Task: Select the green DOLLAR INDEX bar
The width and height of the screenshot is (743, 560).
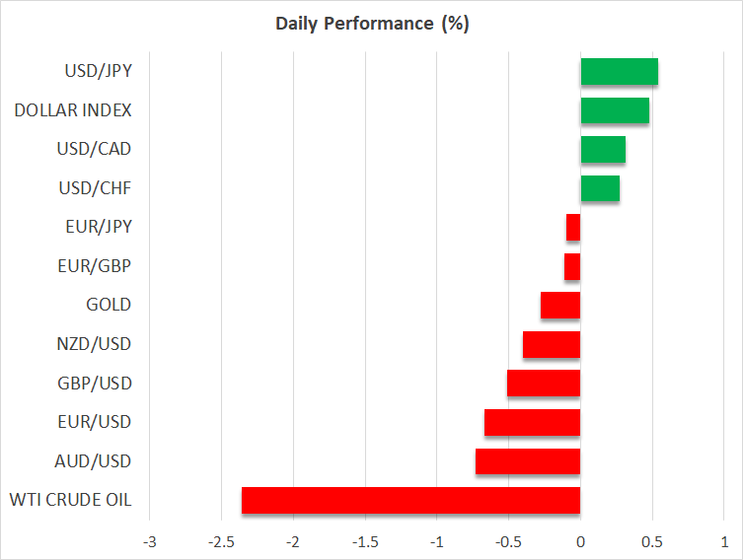Action: 615,110
